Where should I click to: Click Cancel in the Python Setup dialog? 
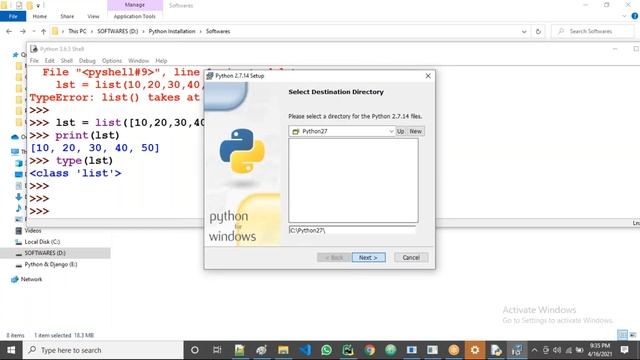click(411, 258)
